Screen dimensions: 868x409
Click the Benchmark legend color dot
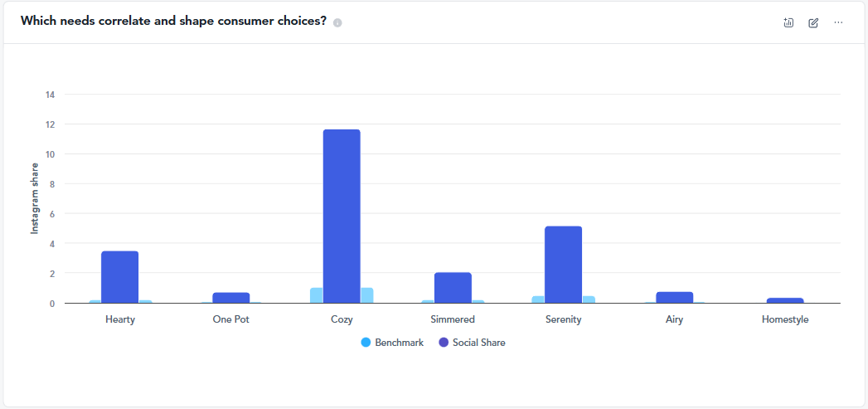366,343
